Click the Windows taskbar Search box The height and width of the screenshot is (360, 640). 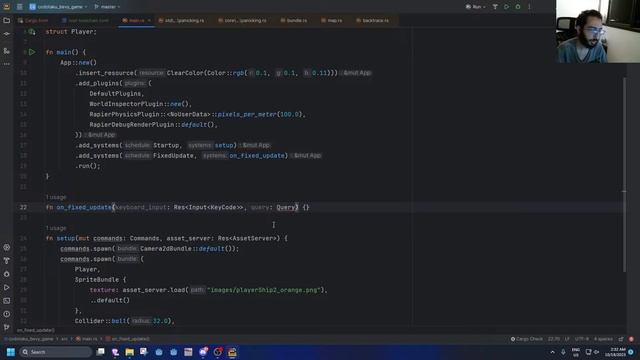(x=56, y=352)
